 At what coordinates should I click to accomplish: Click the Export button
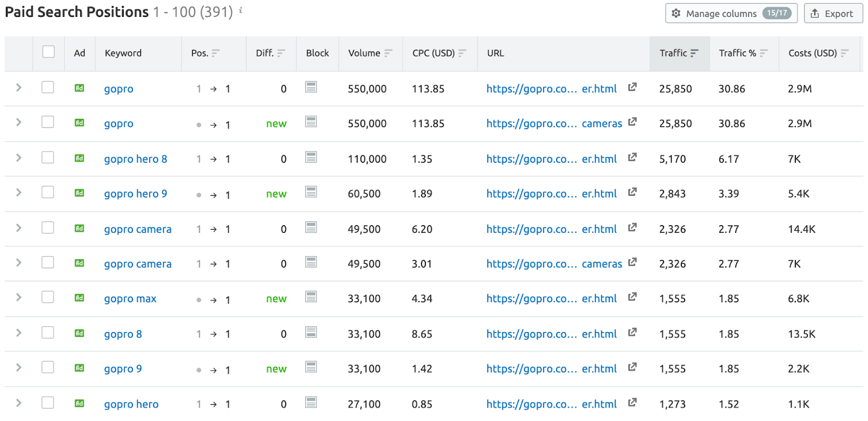click(x=833, y=14)
